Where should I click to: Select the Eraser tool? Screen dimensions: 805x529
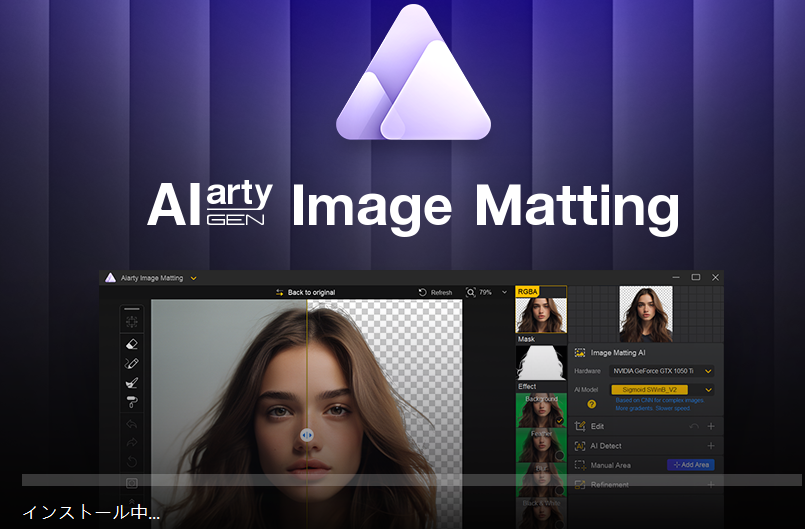(x=132, y=344)
